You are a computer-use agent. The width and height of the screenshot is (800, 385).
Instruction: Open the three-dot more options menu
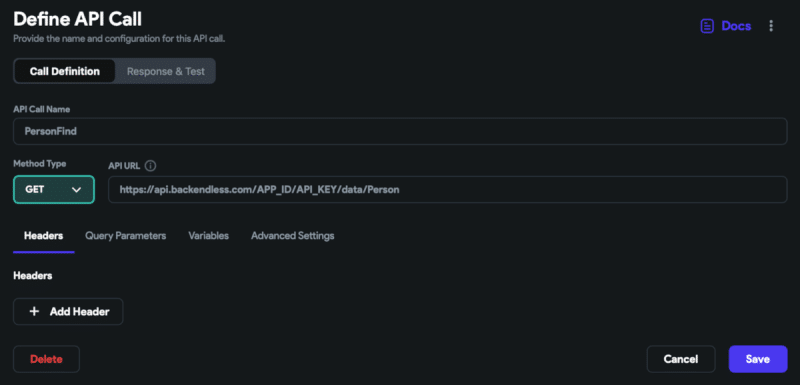(x=771, y=26)
